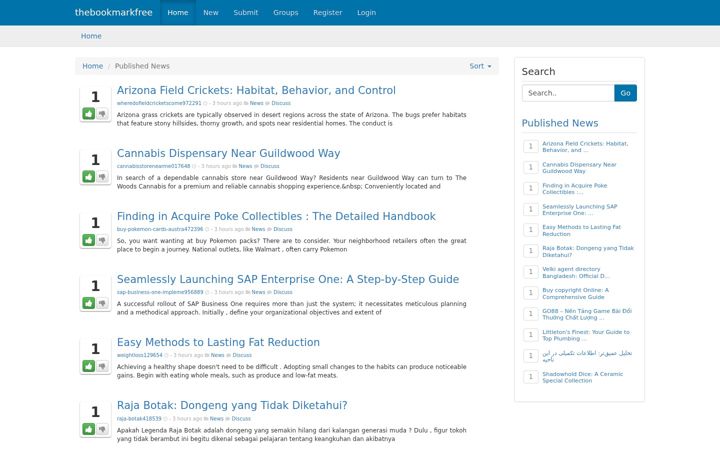Click the Go search button
This screenshot has width=720, height=450.
[x=625, y=93]
